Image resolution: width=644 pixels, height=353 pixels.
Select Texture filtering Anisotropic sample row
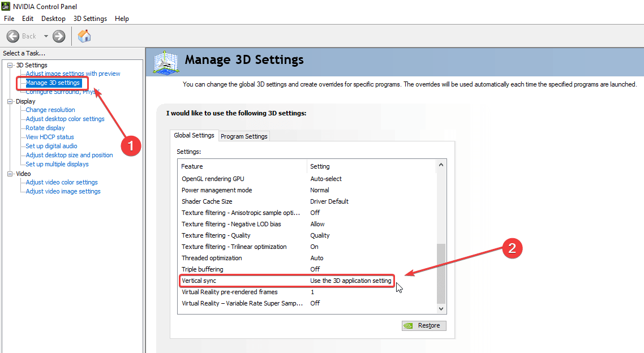[x=307, y=213]
